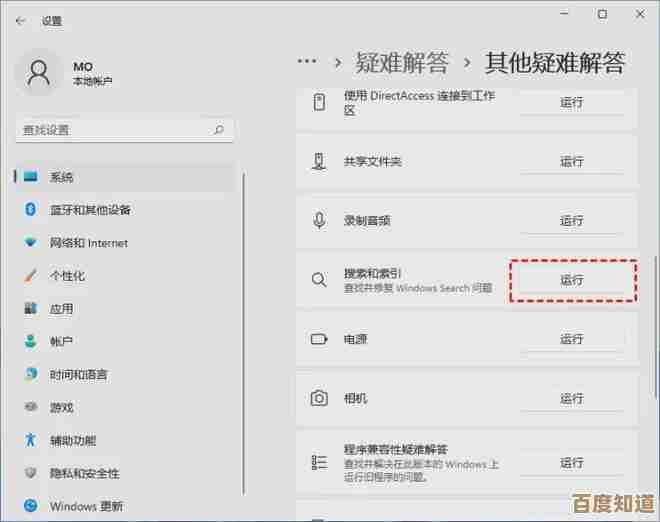Click the back arrow in title bar
Screen dimensions: 660x522
point(20,19)
